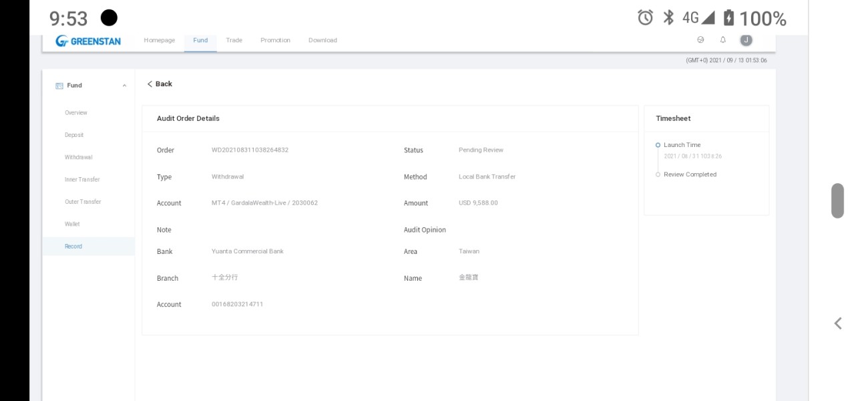Open the J user avatar menu
This screenshot has height=401, width=868.
(x=746, y=40)
